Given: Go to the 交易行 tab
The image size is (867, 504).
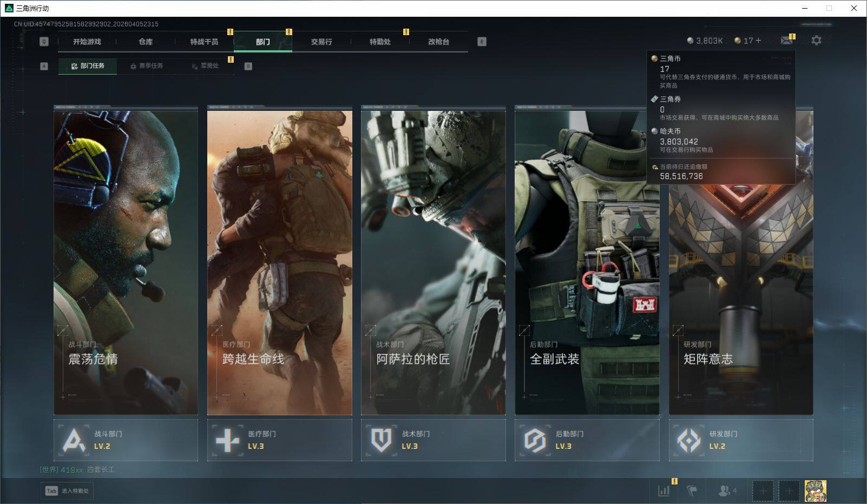Looking at the screenshot, I should [321, 42].
